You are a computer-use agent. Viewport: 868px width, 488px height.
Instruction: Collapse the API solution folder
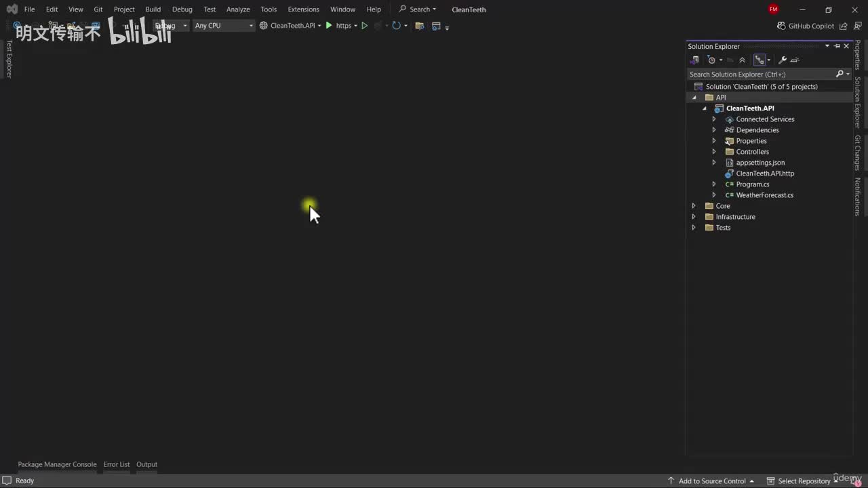(x=694, y=98)
